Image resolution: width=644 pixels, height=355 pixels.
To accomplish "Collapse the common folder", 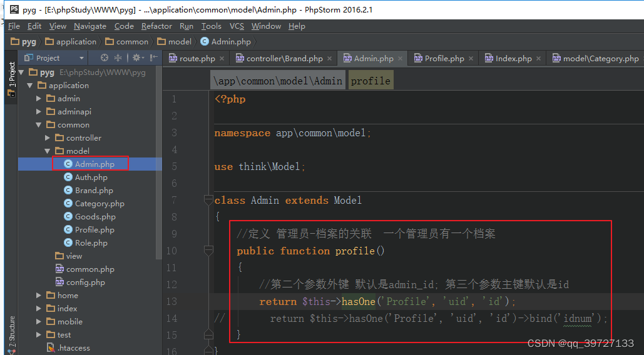I will (39, 124).
